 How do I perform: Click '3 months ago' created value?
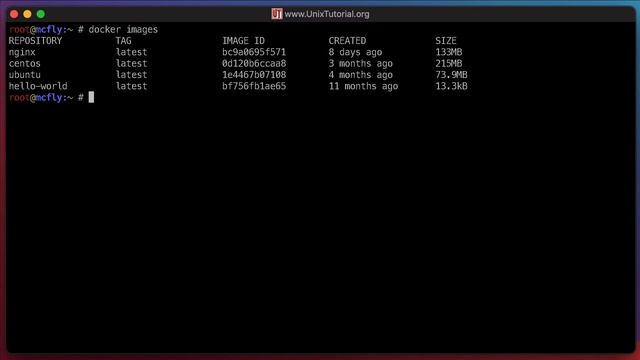[360, 64]
